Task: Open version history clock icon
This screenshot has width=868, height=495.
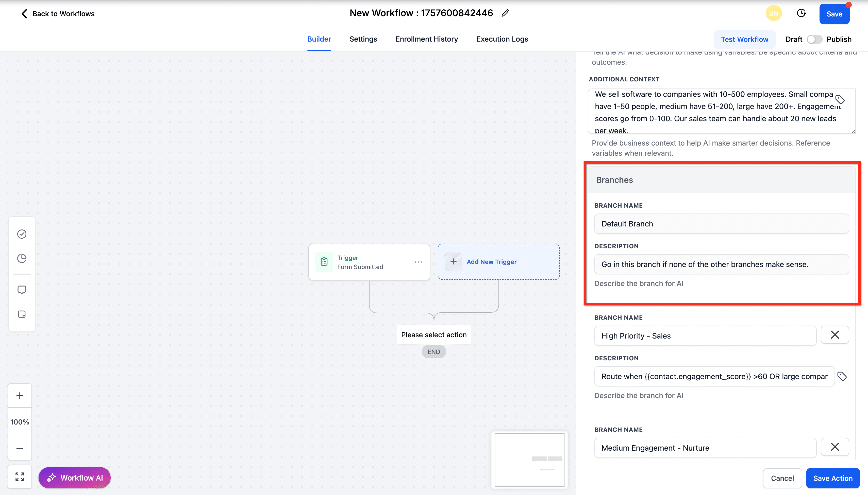Action: pyautogui.click(x=801, y=13)
